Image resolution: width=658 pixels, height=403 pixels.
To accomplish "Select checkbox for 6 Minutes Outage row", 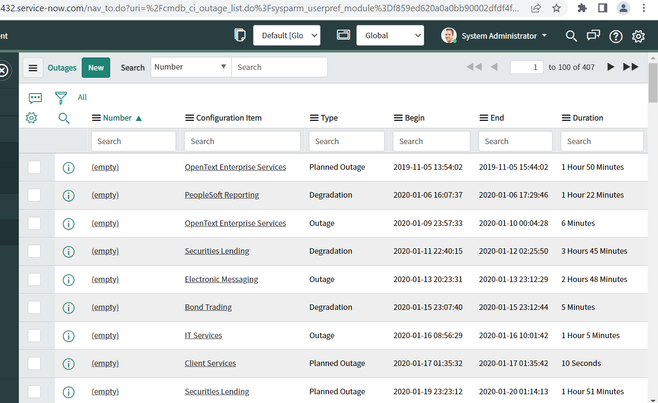I will point(34,223).
